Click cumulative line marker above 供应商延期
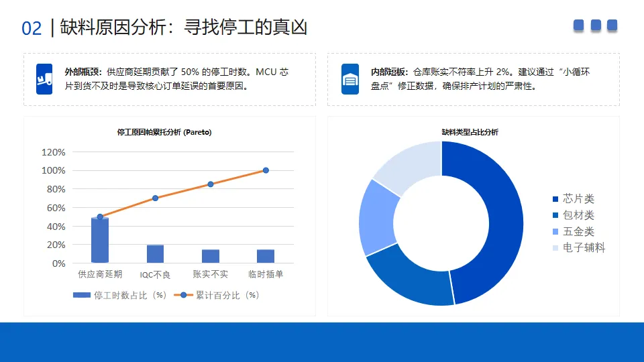The image size is (644, 362). pos(100,217)
